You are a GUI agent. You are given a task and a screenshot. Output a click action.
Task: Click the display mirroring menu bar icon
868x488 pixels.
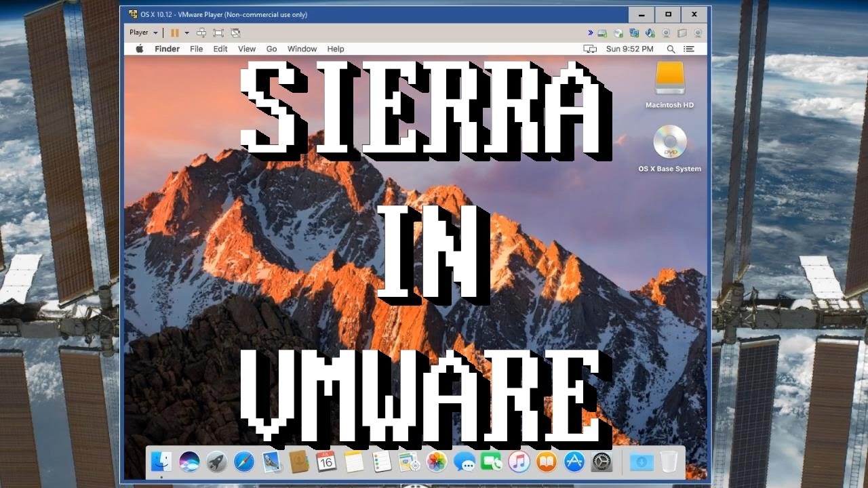590,49
